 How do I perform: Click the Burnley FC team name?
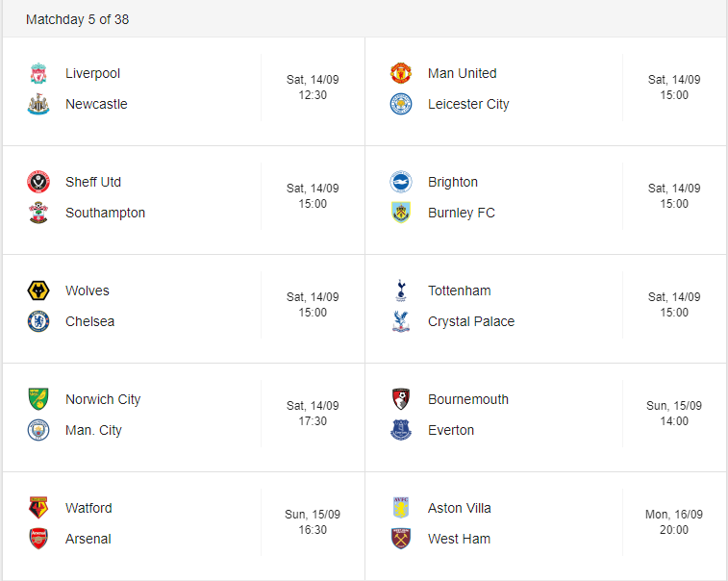462,213
